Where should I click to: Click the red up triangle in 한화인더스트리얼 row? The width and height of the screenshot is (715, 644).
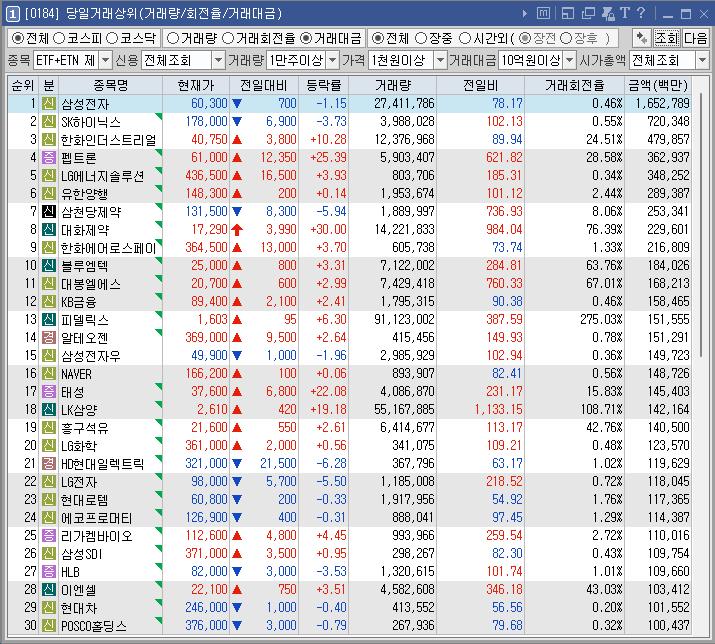tap(237, 140)
